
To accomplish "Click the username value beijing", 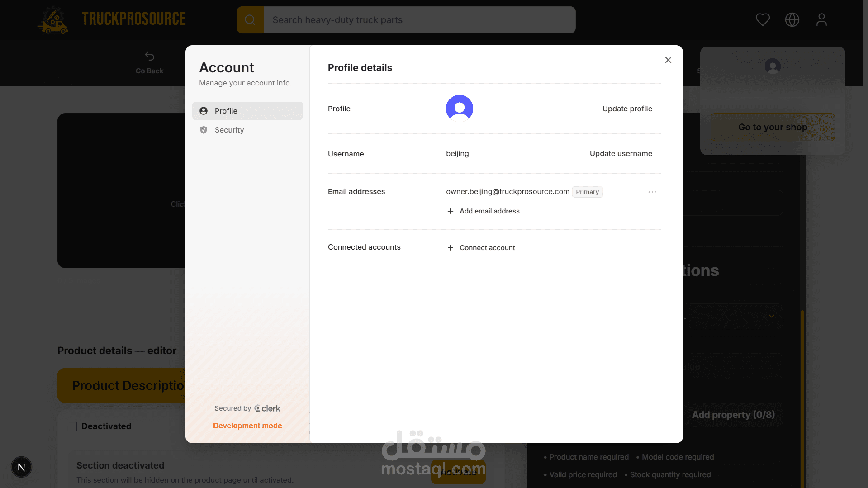I will coord(457,153).
